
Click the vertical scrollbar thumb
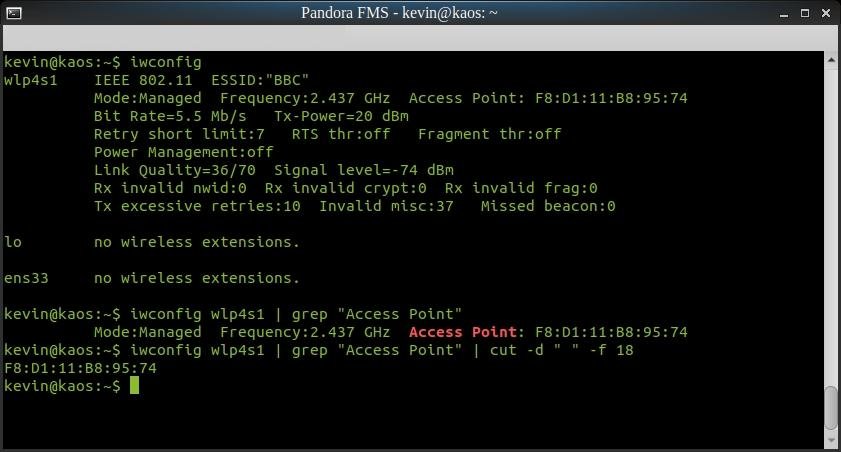coord(831,407)
